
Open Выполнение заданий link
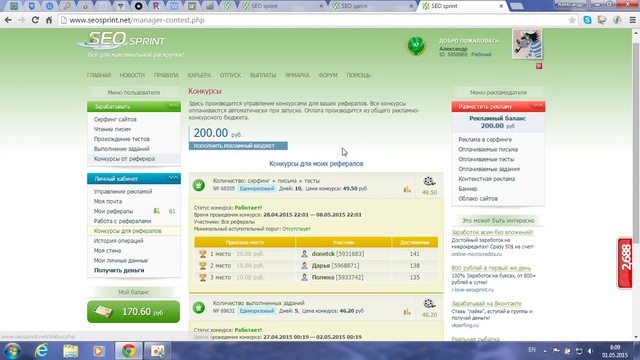point(122,149)
